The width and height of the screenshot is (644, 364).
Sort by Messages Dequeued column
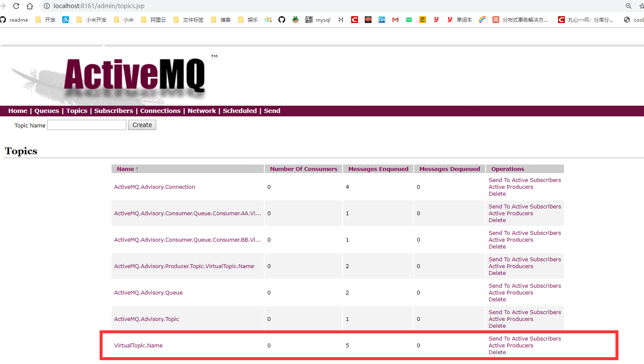click(x=450, y=169)
